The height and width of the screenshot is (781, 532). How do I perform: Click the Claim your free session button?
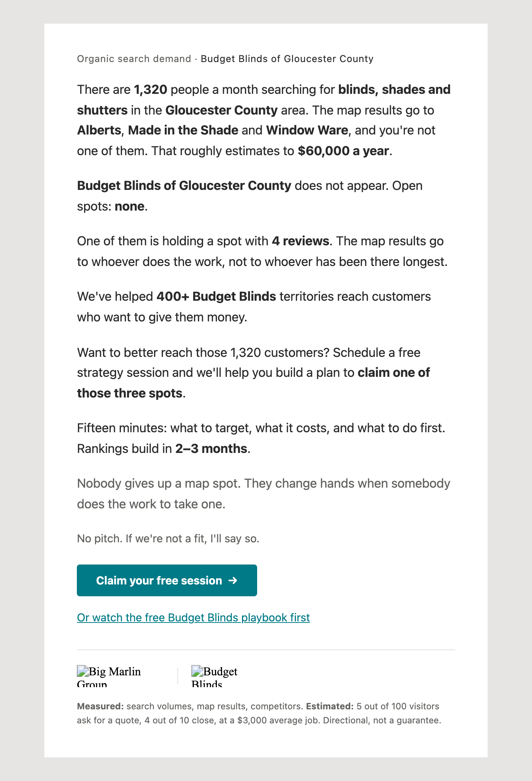pyautogui.click(x=167, y=580)
